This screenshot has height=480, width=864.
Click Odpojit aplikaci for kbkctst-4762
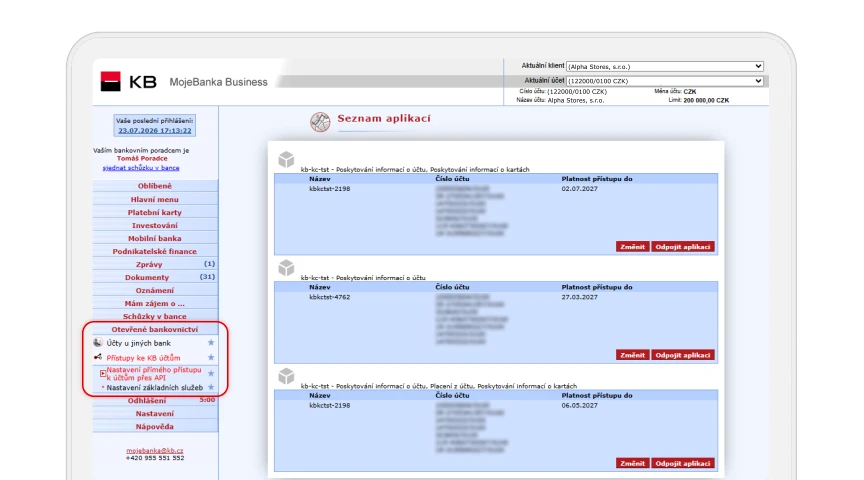(683, 355)
